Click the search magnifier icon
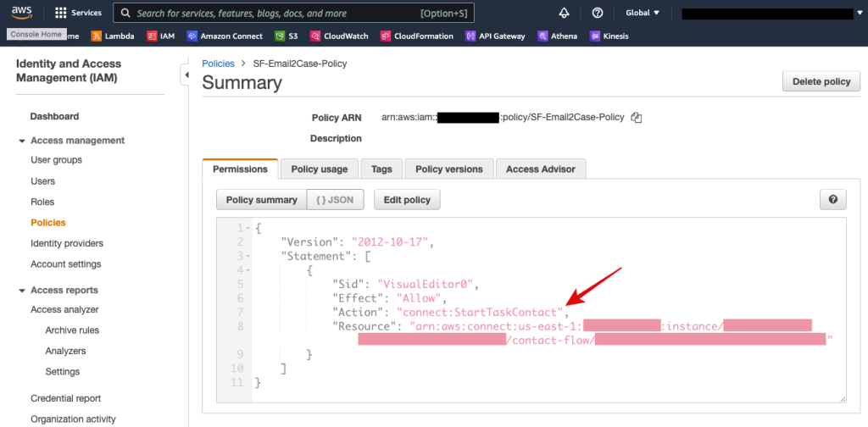This screenshot has width=868, height=427. click(x=125, y=14)
